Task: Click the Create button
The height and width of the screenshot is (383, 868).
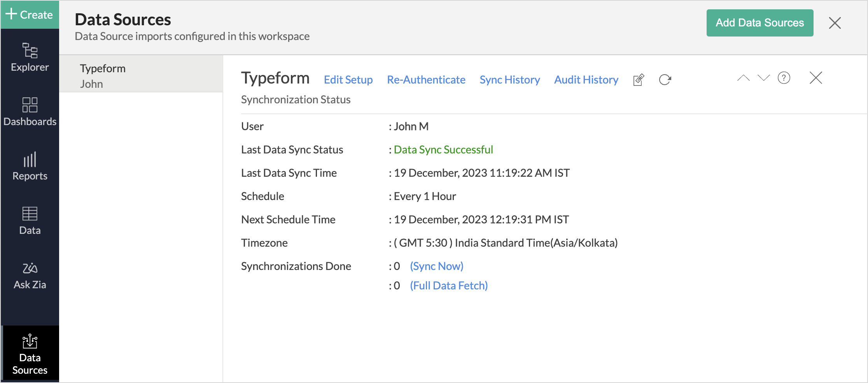Action: click(30, 15)
